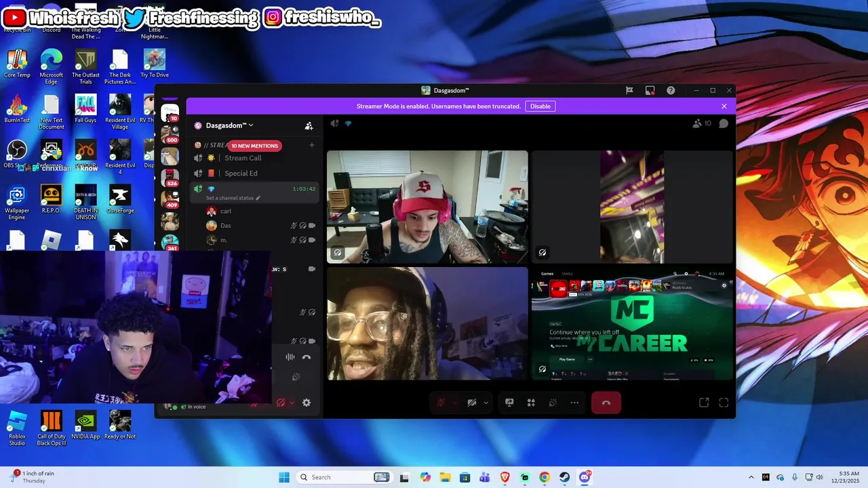Open the server with 526 badge in sidebar
The height and width of the screenshot is (488, 868).
pos(170,178)
